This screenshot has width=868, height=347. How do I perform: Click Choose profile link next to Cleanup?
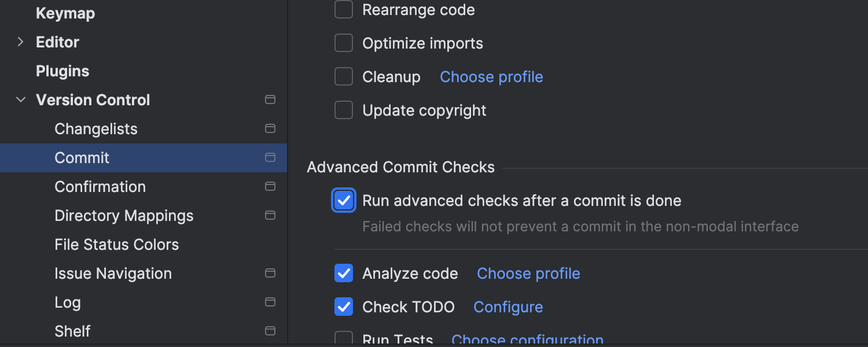[x=491, y=77]
